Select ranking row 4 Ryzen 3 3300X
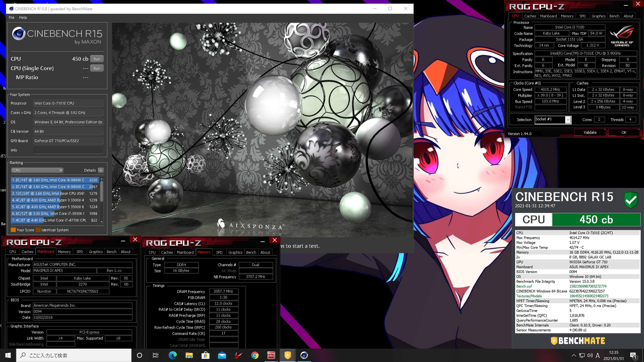This screenshot has height=362, width=644. pos(55,200)
